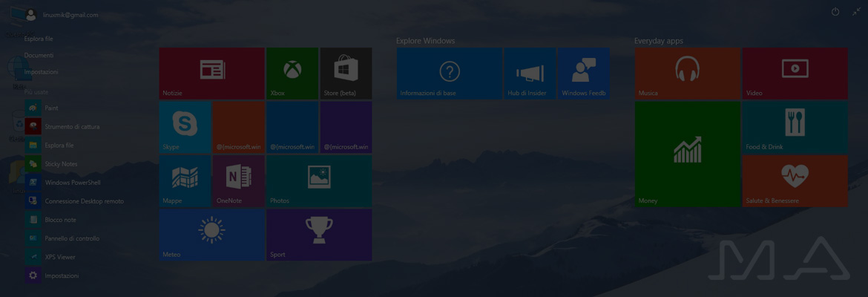This screenshot has width=868, height=297.
Task: Open the Video tile
Action: pos(795,74)
